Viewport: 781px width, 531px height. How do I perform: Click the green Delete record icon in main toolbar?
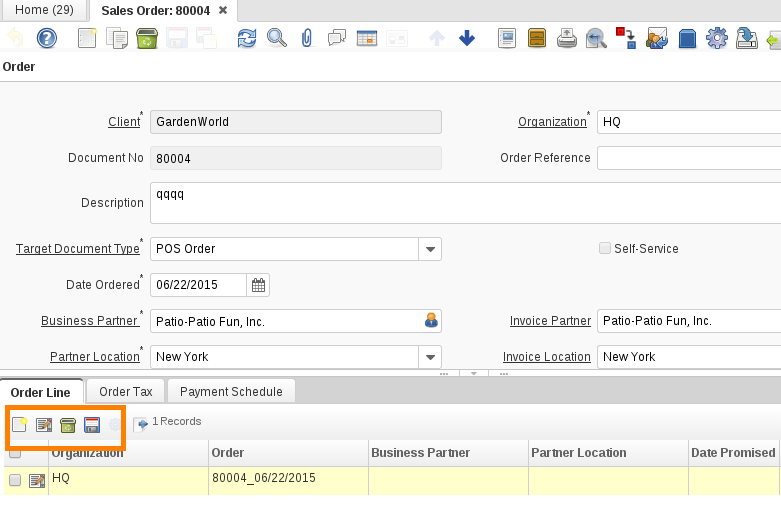[147, 38]
